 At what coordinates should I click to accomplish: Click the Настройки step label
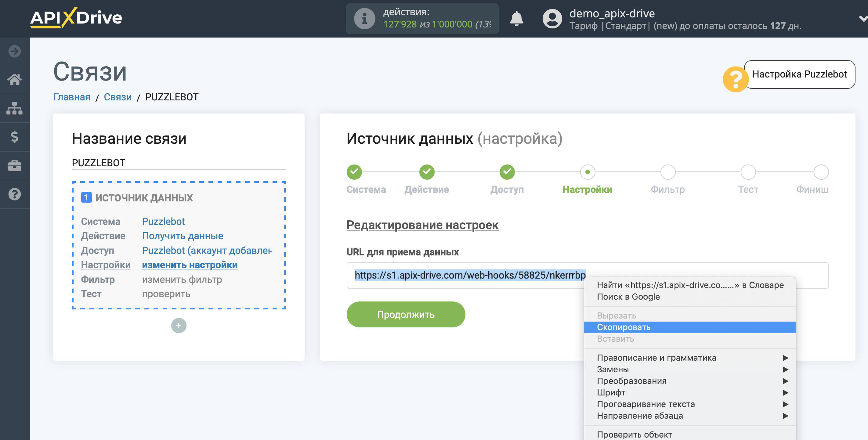(x=587, y=189)
